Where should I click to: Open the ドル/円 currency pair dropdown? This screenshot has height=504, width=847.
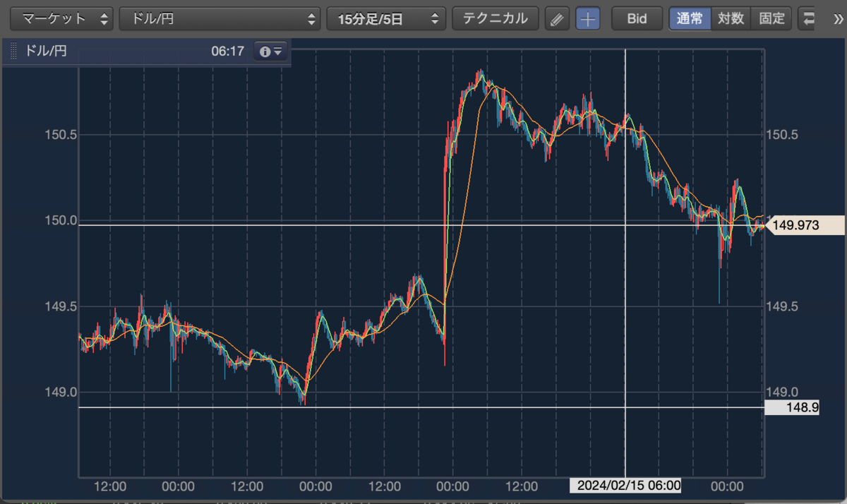(220, 19)
